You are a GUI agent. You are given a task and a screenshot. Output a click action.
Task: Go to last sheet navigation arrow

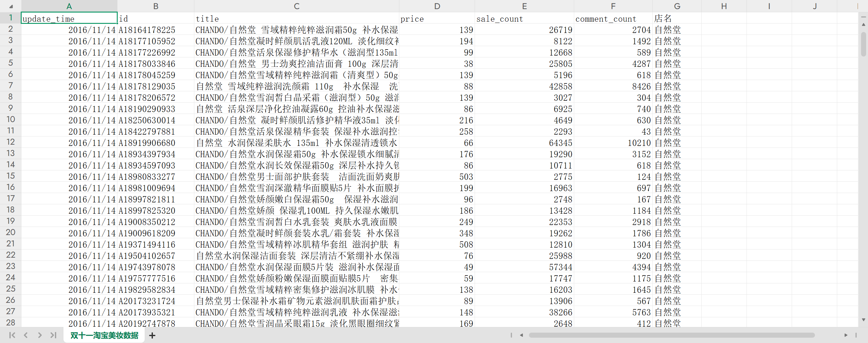coord(53,335)
